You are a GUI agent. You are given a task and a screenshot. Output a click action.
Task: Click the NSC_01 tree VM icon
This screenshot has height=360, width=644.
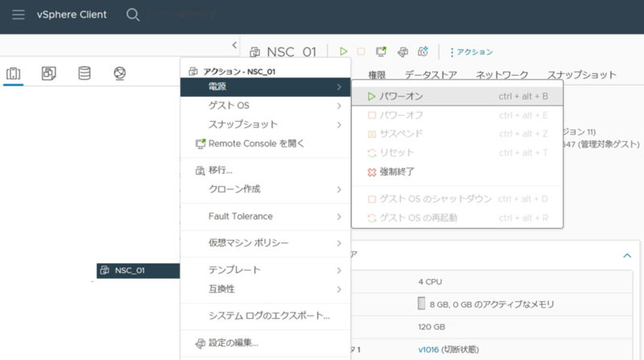pos(105,271)
